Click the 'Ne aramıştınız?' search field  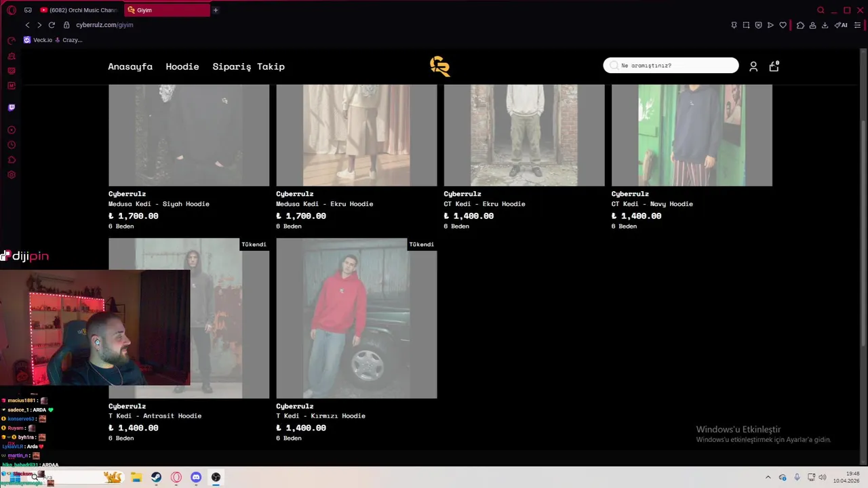pyautogui.click(x=671, y=65)
